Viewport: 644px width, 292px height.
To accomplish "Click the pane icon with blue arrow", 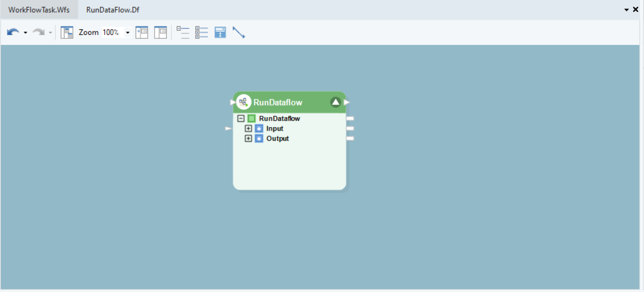I will point(142,32).
